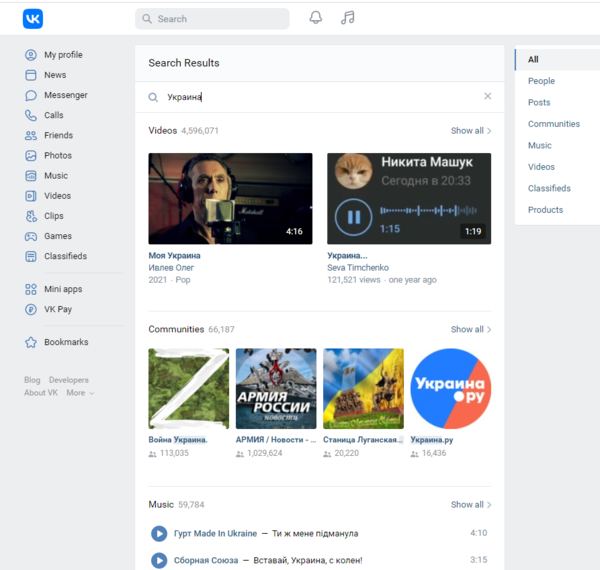Screen dimensions: 600x570
Task: Click the Украина results search input
Action: (321, 97)
